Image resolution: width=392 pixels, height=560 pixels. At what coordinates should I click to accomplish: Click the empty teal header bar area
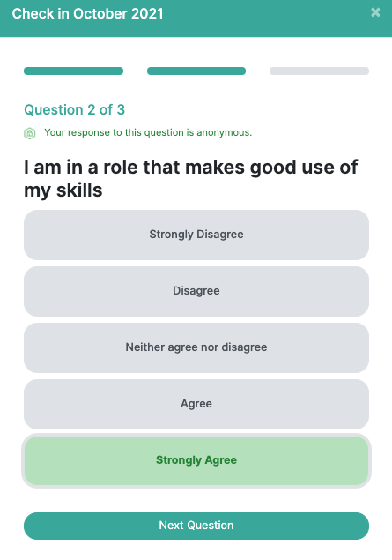point(268,18)
